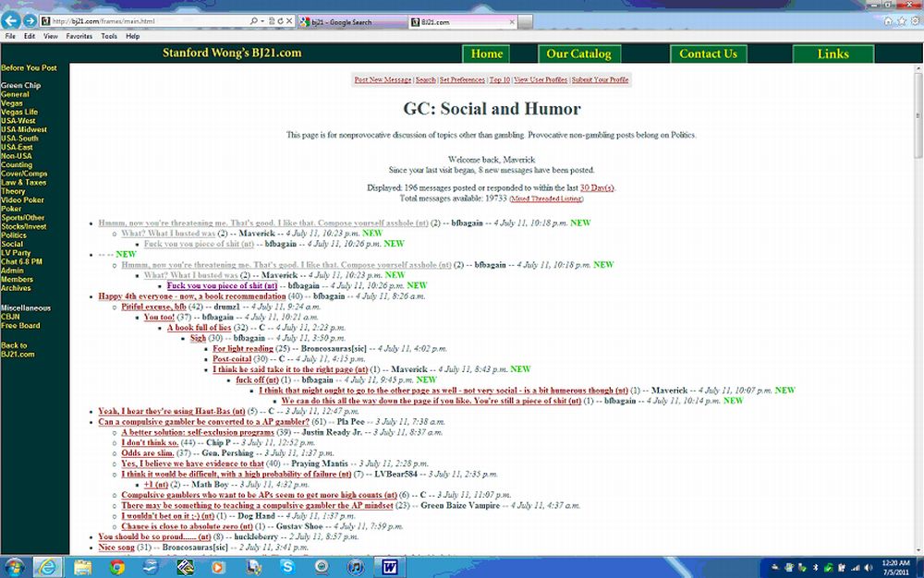This screenshot has width=924, height=578.
Task: Open Favorites star icon at top right
Action: point(902,21)
